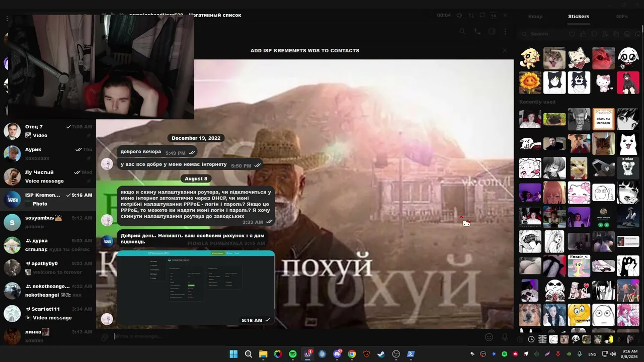Launch Brave browser from the taskbar

pos(366,354)
